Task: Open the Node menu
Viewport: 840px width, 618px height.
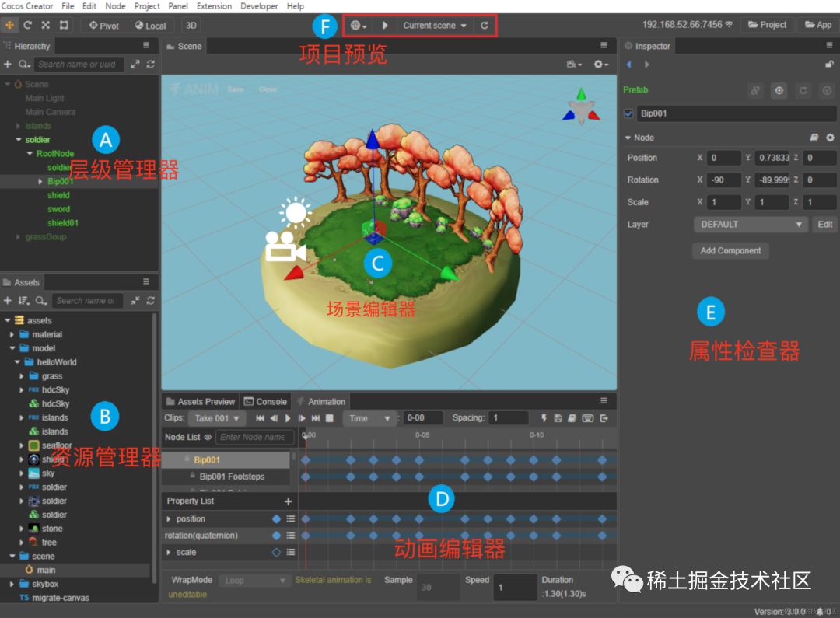Action: click(x=115, y=6)
